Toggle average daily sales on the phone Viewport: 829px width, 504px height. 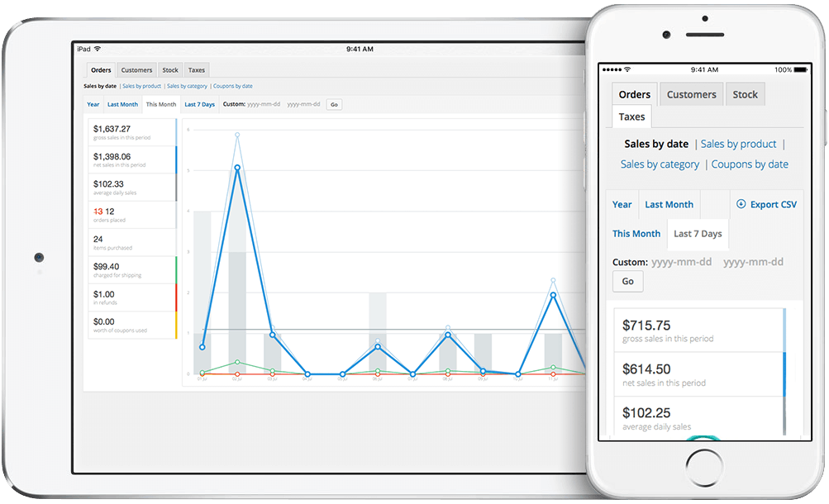699,416
